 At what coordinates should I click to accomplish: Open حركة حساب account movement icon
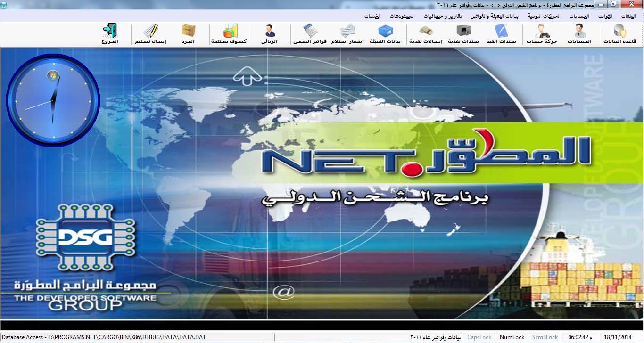[541, 34]
